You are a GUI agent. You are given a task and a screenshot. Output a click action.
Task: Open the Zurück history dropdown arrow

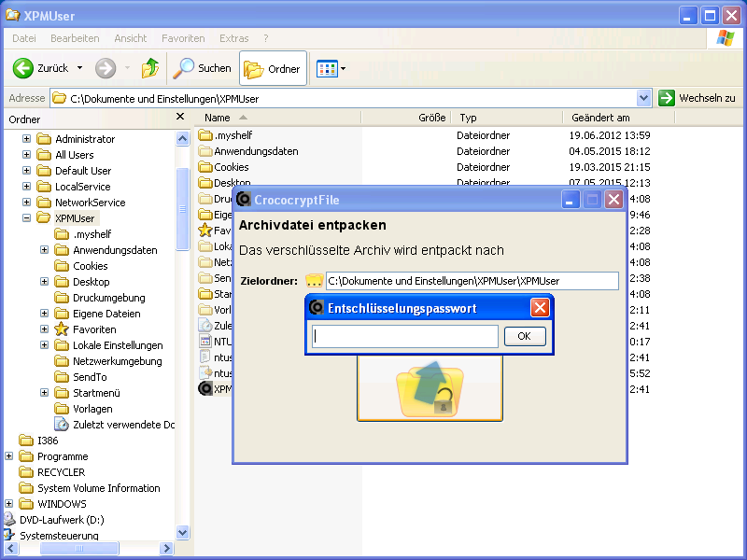[x=80, y=68]
